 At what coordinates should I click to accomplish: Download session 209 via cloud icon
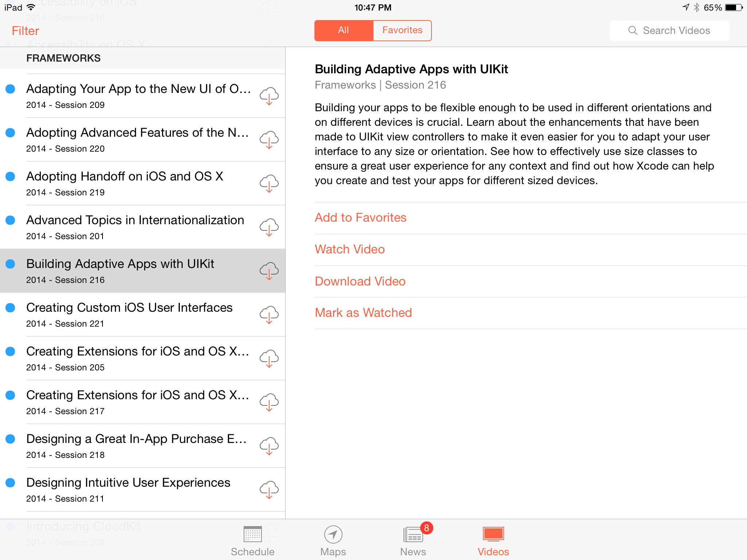(269, 96)
